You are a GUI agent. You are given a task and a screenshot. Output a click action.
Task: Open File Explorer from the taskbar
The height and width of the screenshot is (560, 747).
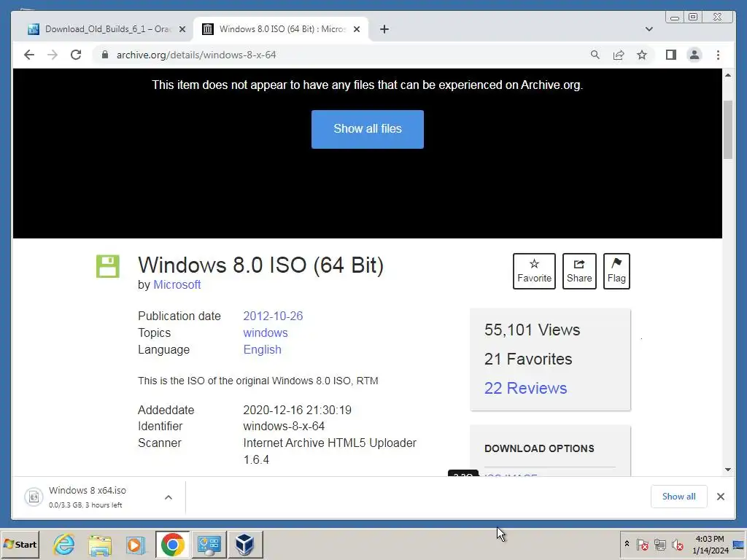99,544
